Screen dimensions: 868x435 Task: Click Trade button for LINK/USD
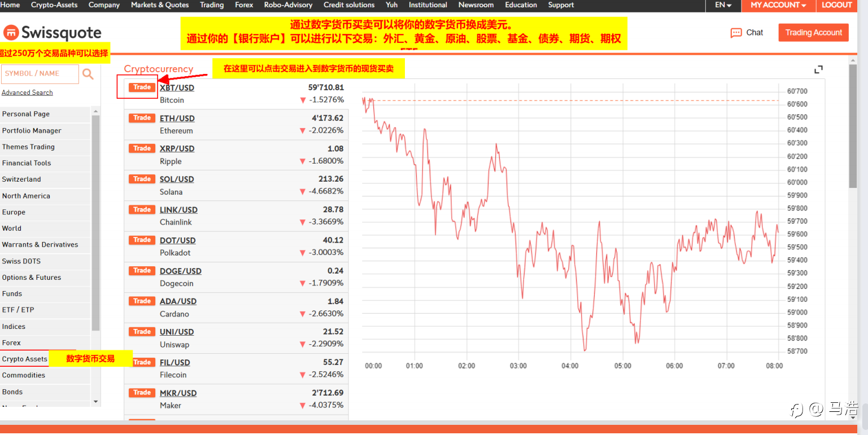[142, 209]
